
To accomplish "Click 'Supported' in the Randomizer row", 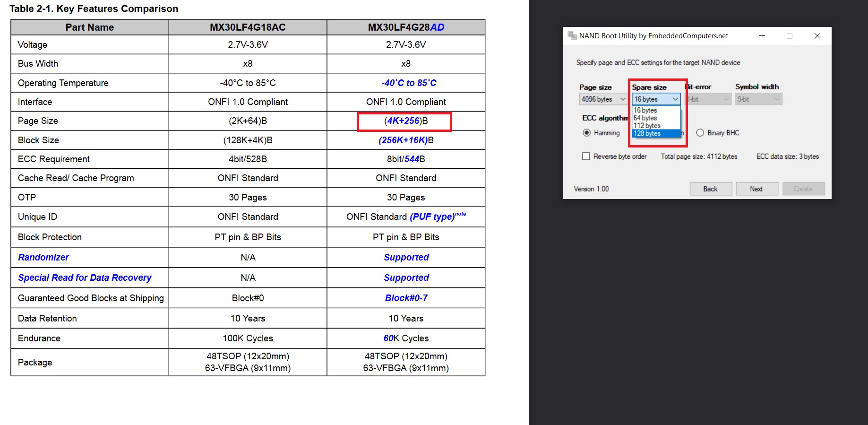I will pos(406,257).
